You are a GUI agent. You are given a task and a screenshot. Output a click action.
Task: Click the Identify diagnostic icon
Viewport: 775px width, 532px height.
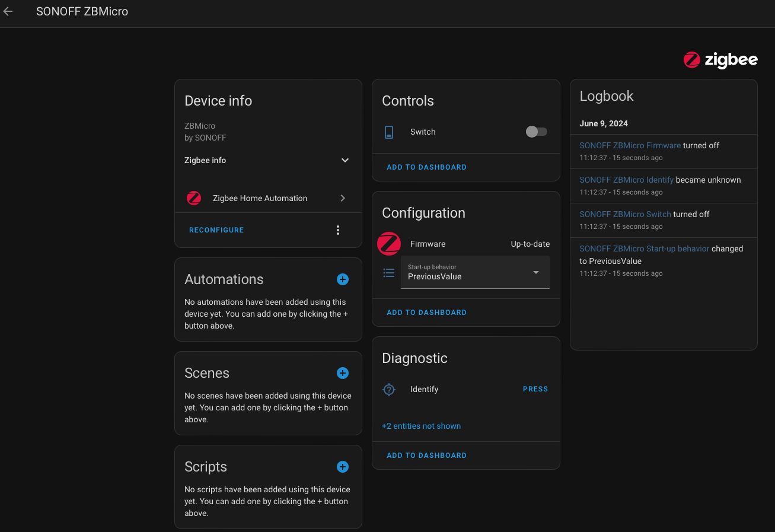pyautogui.click(x=389, y=389)
